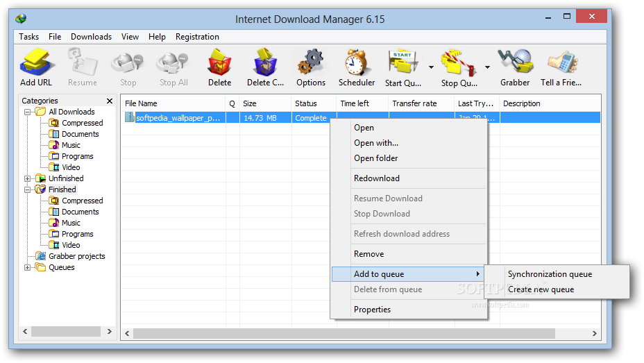Expand the Unfinished tree node
The width and height of the screenshot is (644, 363).
(27, 178)
